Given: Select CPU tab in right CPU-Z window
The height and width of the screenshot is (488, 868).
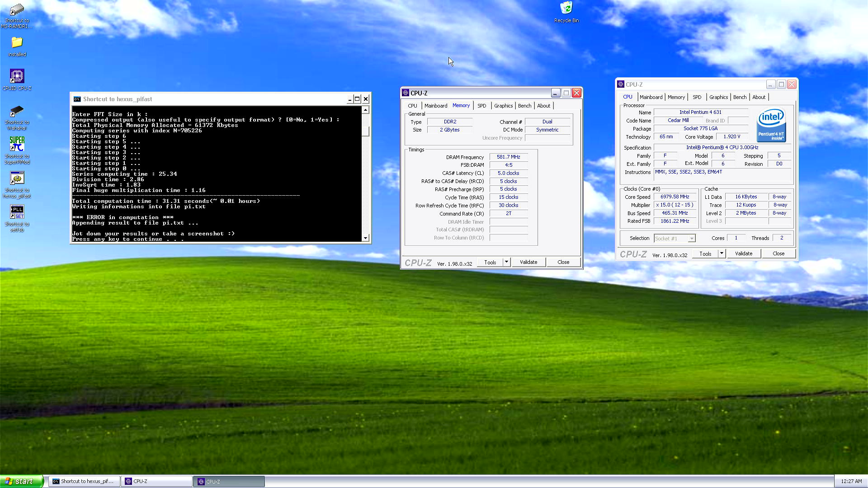Looking at the screenshot, I should [x=627, y=97].
